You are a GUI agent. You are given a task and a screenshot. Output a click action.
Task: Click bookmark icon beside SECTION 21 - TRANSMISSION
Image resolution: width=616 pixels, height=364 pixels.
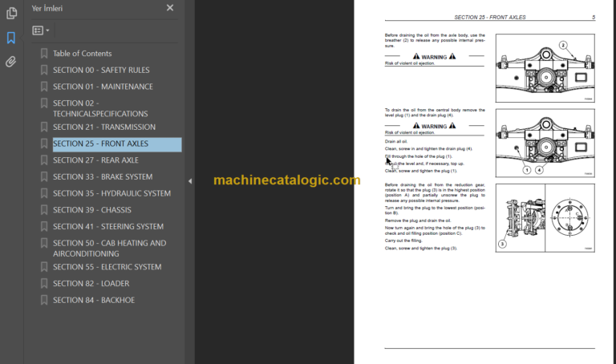pyautogui.click(x=44, y=127)
